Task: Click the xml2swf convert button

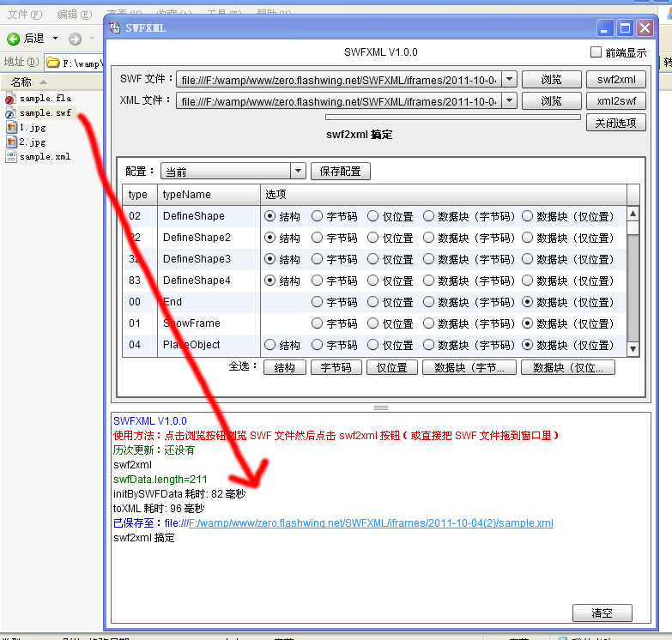Action: [616, 100]
